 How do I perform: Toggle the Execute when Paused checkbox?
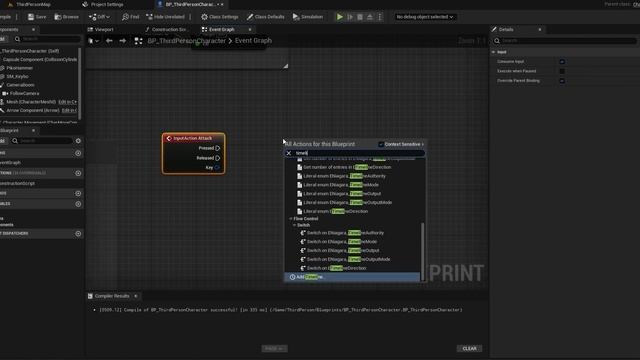pyautogui.click(x=562, y=71)
